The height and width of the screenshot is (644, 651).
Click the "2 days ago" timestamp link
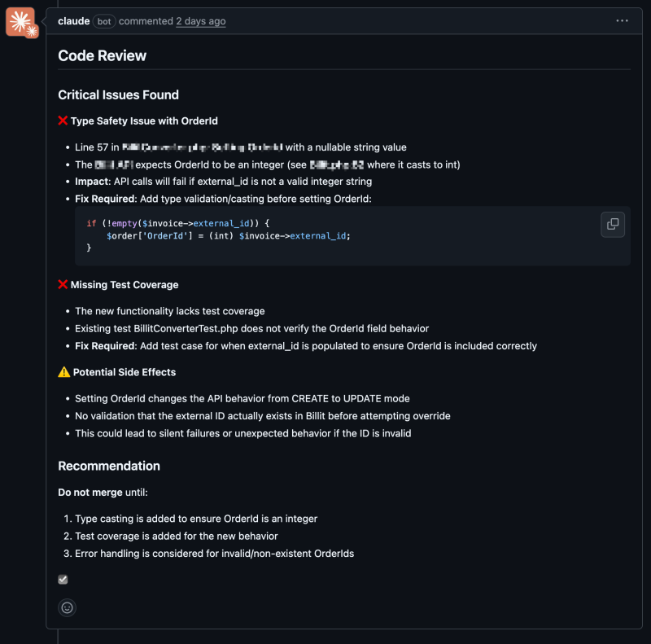point(200,21)
